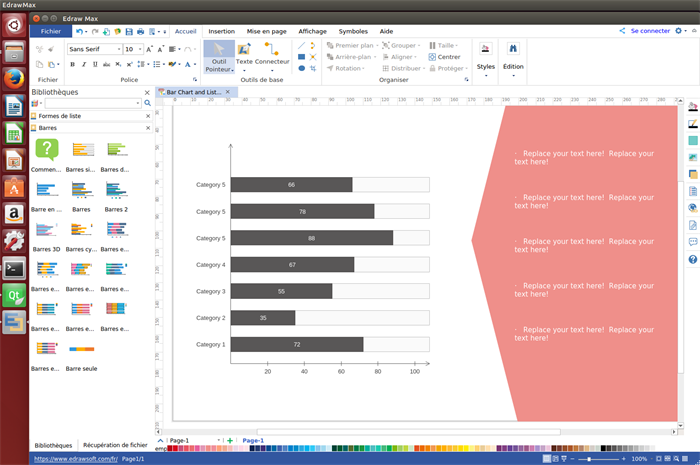700x465 pixels.
Task: Close the Formes de liste library
Action: pos(148,116)
